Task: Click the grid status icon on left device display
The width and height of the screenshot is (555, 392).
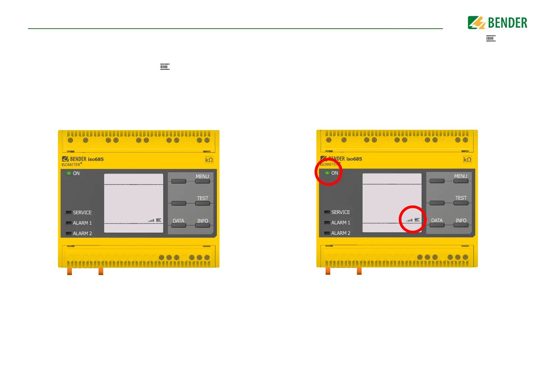Action: (159, 220)
